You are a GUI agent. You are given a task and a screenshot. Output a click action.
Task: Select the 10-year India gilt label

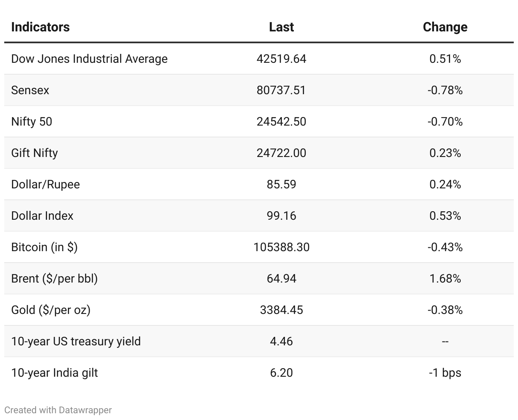click(54, 373)
